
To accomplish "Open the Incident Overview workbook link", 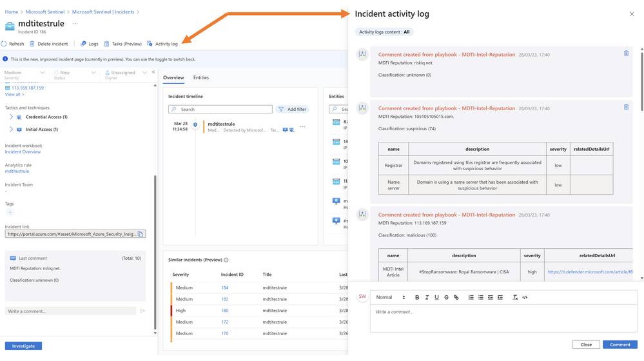I will click(23, 152).
